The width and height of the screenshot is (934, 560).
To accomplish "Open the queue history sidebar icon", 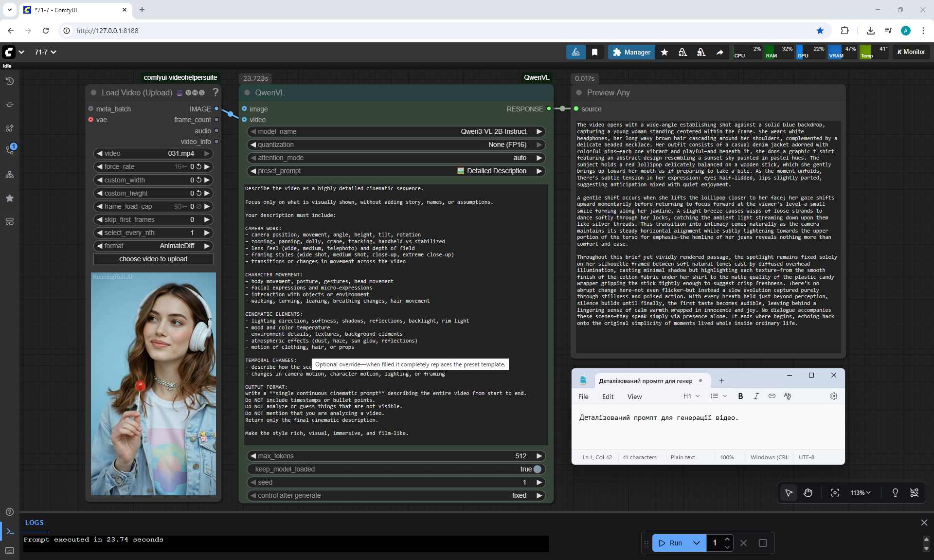I will click(x=10, y=81).
